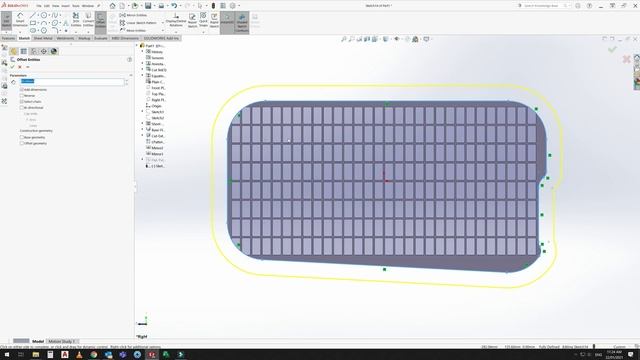The height and width of the screenshot is (360, 640).
Task: Click Mirror Entities in the ribbon
Action: tap(133, 15)
